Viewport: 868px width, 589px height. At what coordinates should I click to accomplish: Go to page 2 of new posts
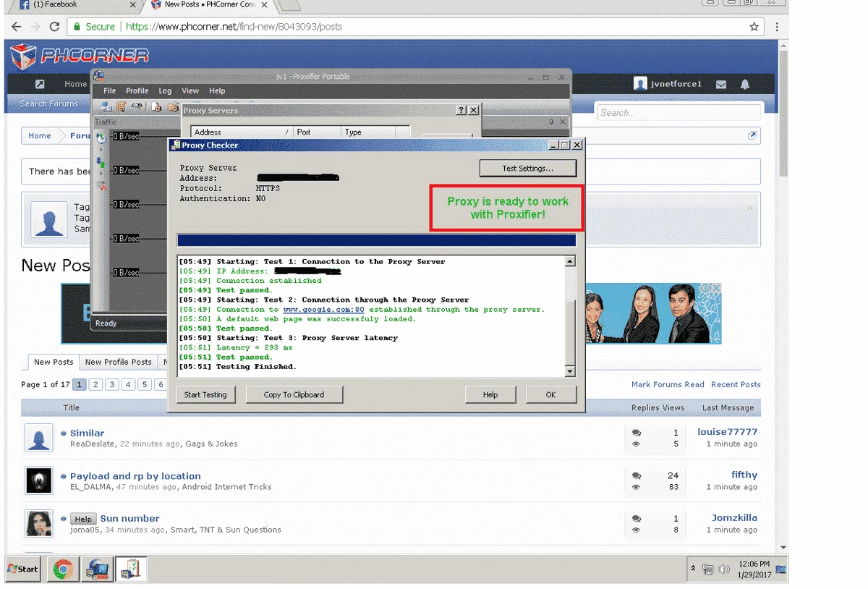coord(95,385)
